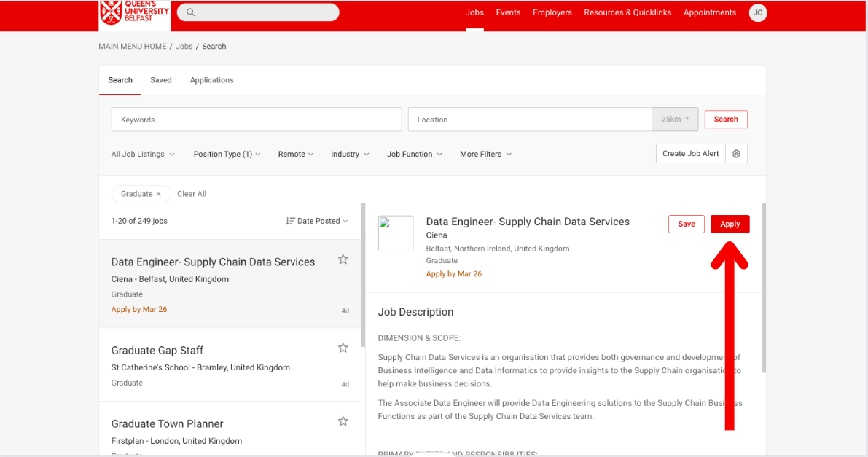Expand the More Filters dropdown
Image resolution: width=868 pixels, height=457 pixels.
tap(485, 155)
